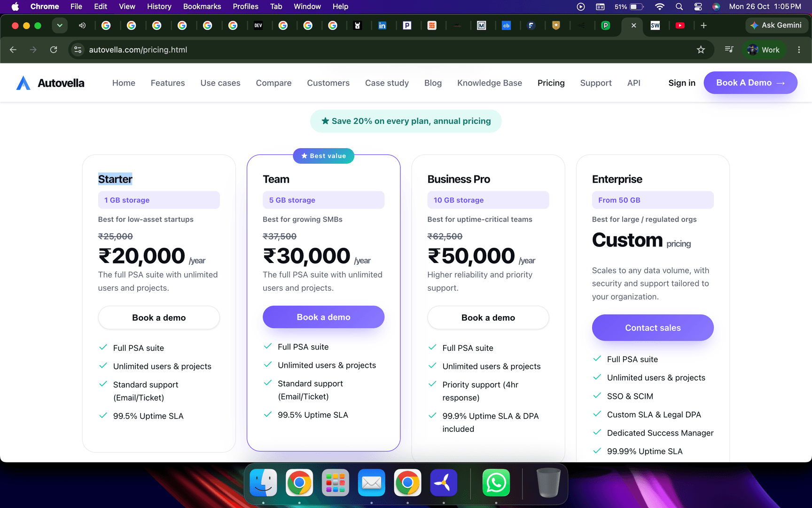Viewport: 812px width, 508px height.
Task: Open a new tab with the plus icon
Action: tap(703, 25)
